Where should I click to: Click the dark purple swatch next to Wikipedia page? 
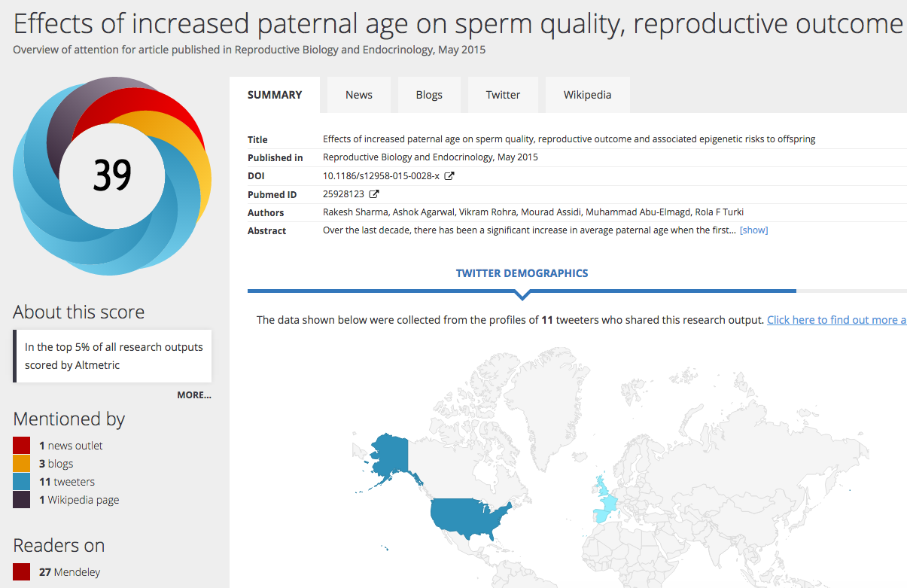coord(21,500)
